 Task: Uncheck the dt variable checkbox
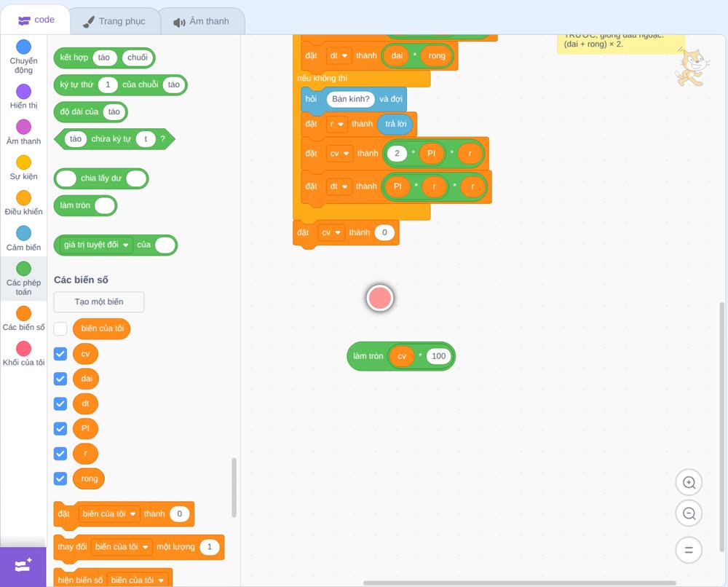click(x=60, y=403)
